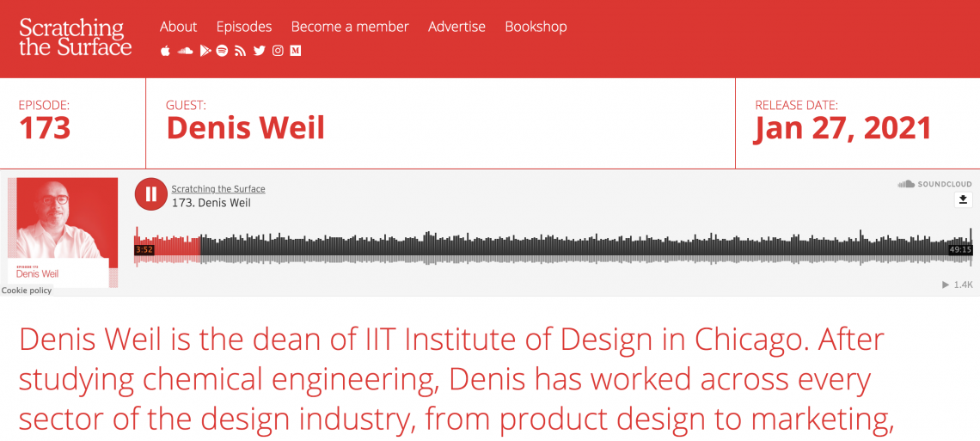Click the Scratching the Surface site logo
This screenshot has width=980, height=441.
point(75,37)
